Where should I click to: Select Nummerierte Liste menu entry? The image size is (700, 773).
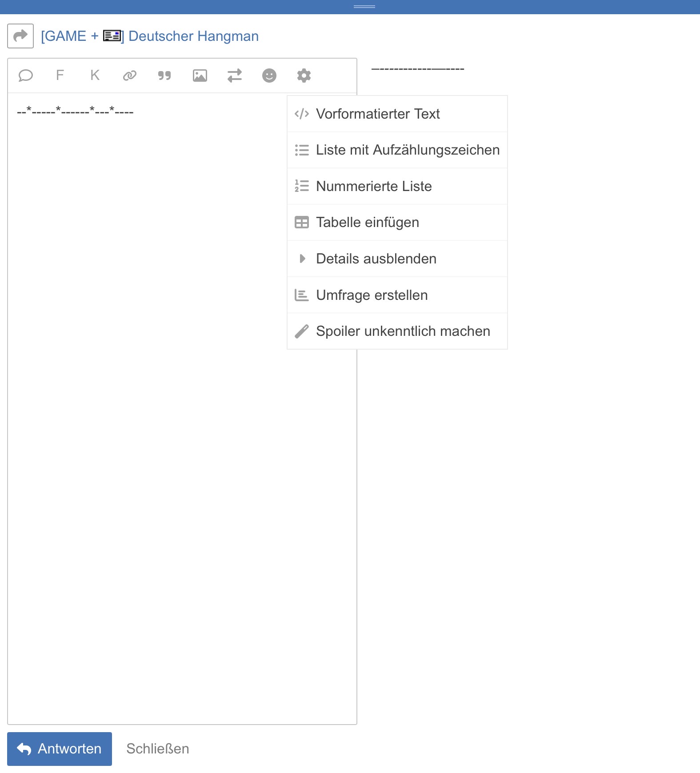373,187
